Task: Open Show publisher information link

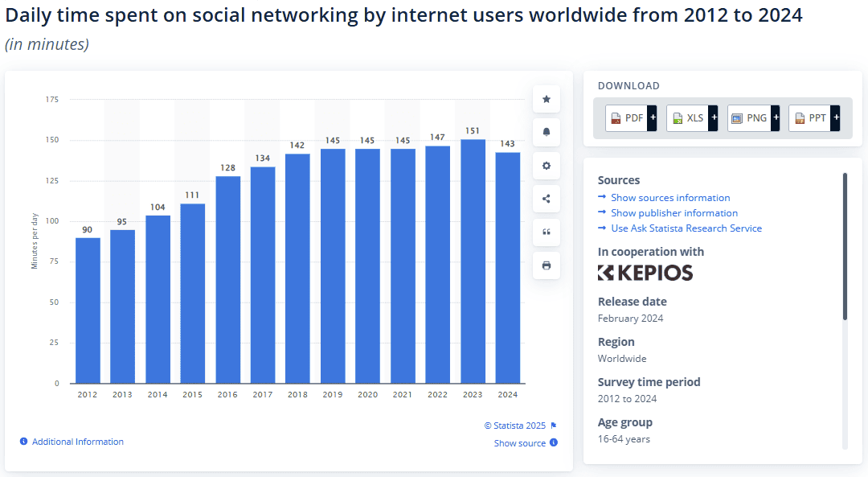Action: point(674,212)
